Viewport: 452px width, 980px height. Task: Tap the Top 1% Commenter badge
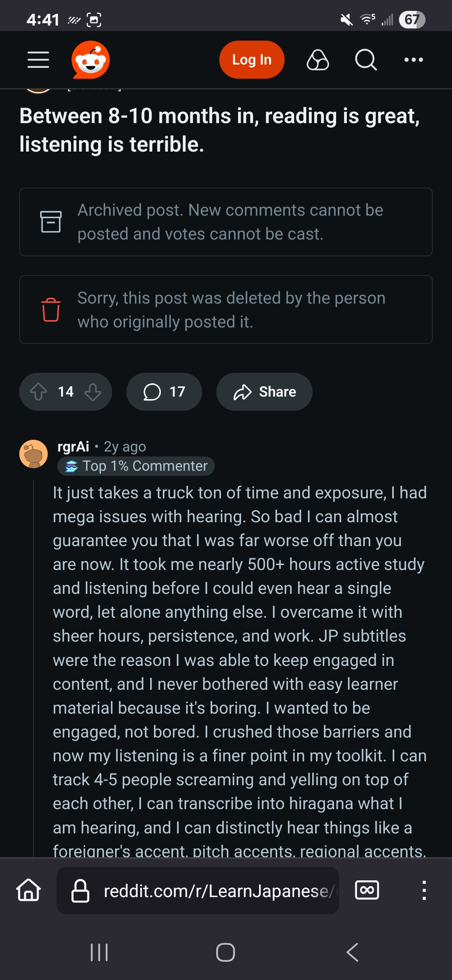[136, 466]
